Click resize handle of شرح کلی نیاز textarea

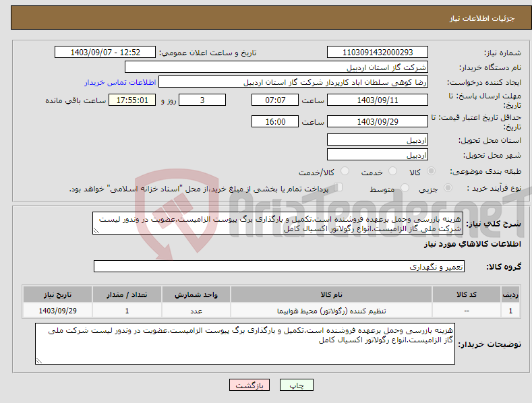96,230
